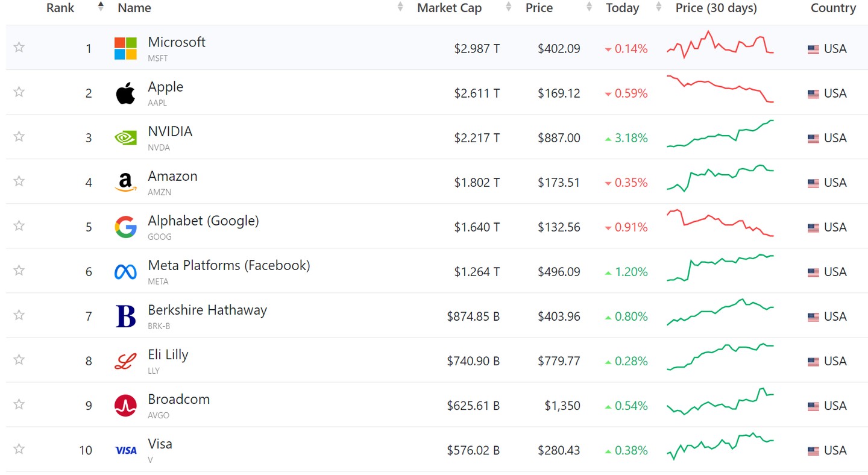Viewport: 868px width, 475px height.
Task: View Apple's 30-day price chart
Action: (x=720, y=89)
